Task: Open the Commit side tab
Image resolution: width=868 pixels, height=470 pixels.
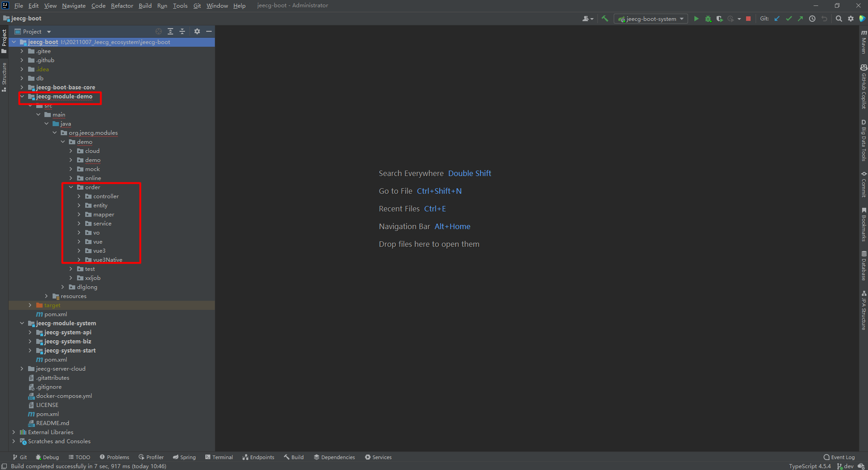Action: point(864,184)
